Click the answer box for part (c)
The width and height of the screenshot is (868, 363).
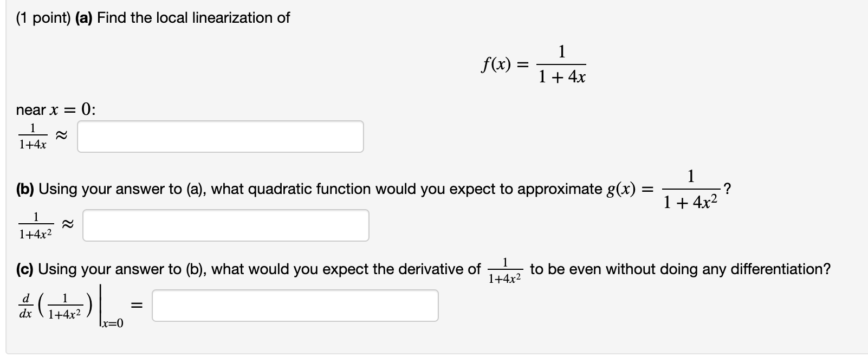(295, 306)
